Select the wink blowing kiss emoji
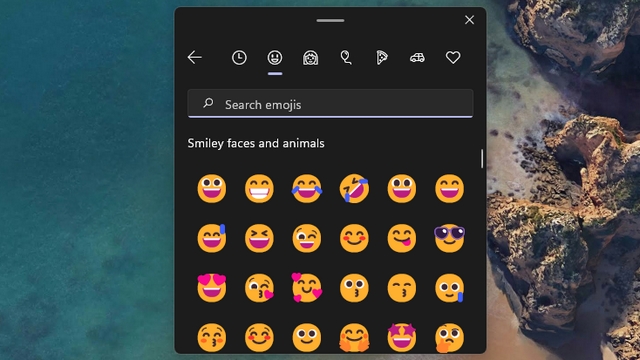 pyautogui.click(x=259, y=288)
